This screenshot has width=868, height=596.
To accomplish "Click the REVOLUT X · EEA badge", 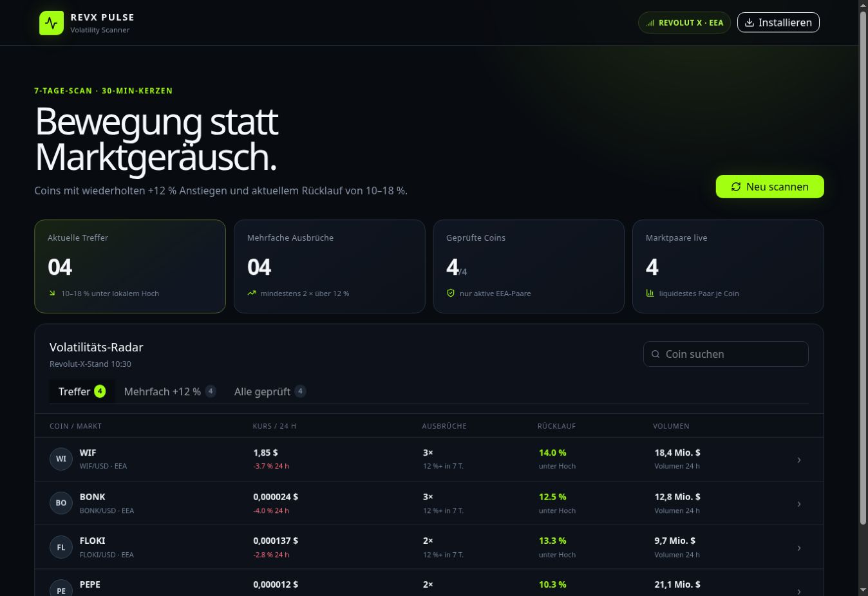I will [684, 23].
